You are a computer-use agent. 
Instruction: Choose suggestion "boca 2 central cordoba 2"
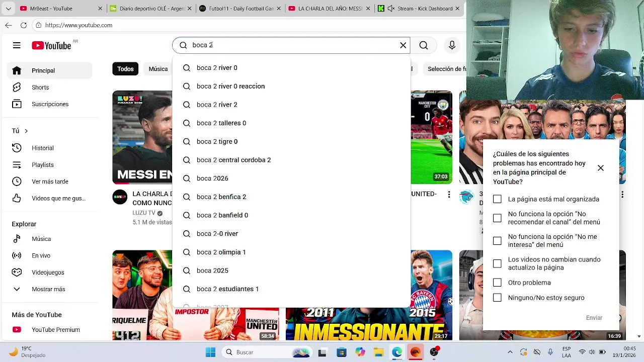coord(291,160)
